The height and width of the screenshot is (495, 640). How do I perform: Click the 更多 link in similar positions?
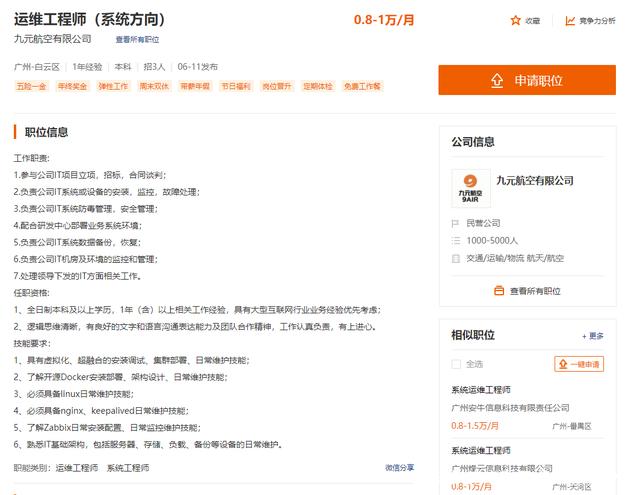point(593,336)
